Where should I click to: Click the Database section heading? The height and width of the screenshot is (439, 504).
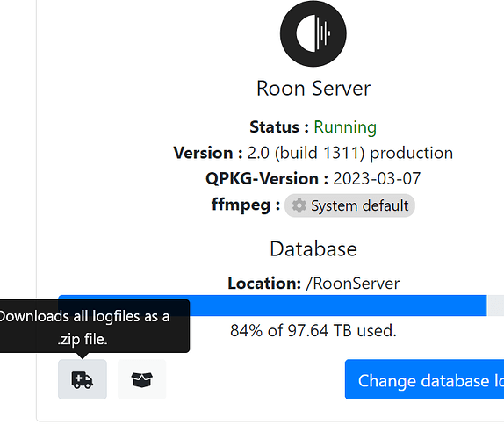click(x=313, y=249)
